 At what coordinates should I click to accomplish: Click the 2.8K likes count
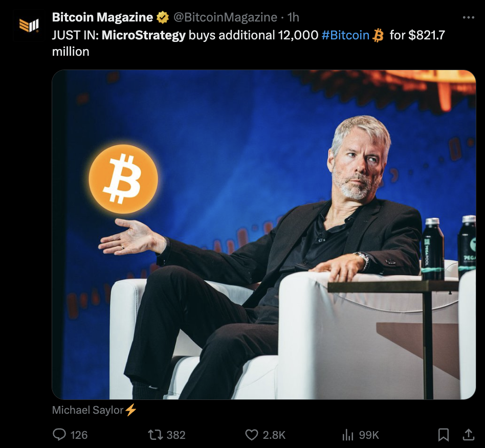(274, 435)
